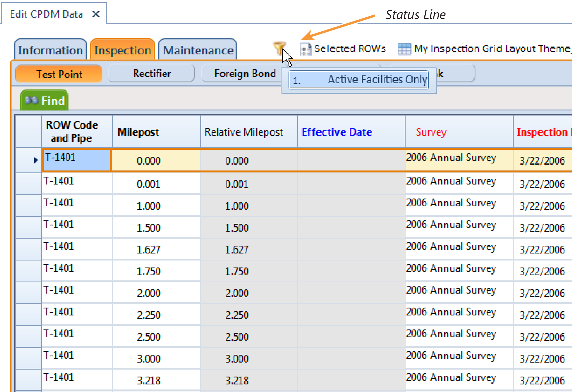This screenshot has height=392, width=572.
Task: Click Milepost cell 1.000
Action: coord(156,206)
